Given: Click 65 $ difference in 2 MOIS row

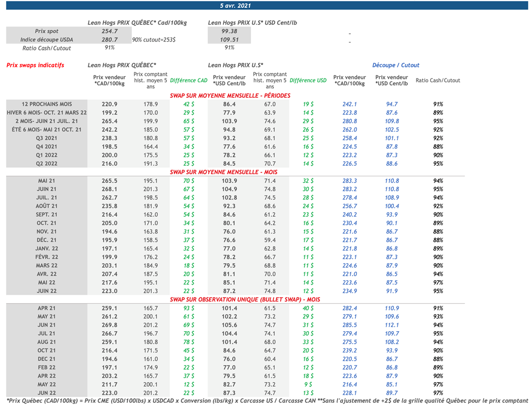Looking at the screenshot, I should pyautogui.click(x=189, y=121).
